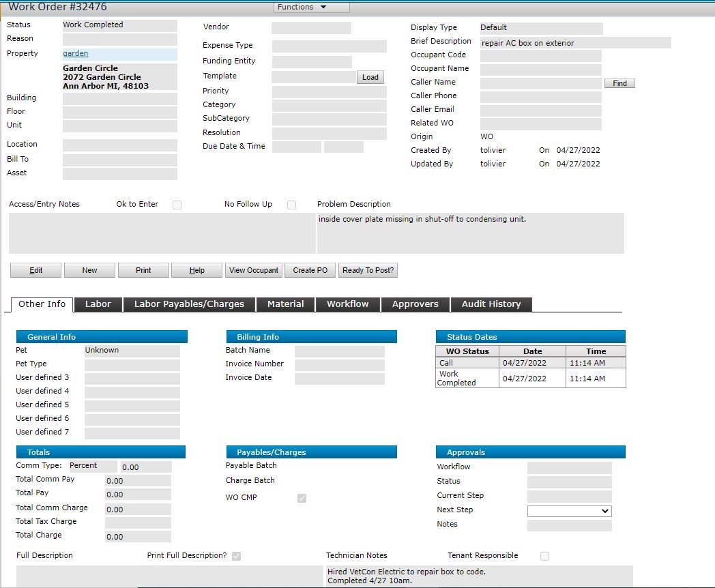
Task: Open the Labor Payables/Charges tab
Action: [x=189, y=304]
